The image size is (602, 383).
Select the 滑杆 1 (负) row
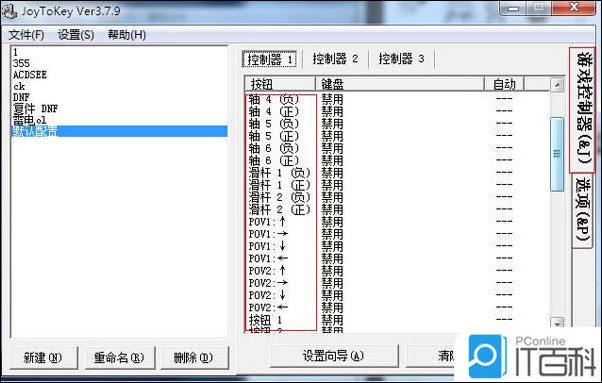[397, 173]
